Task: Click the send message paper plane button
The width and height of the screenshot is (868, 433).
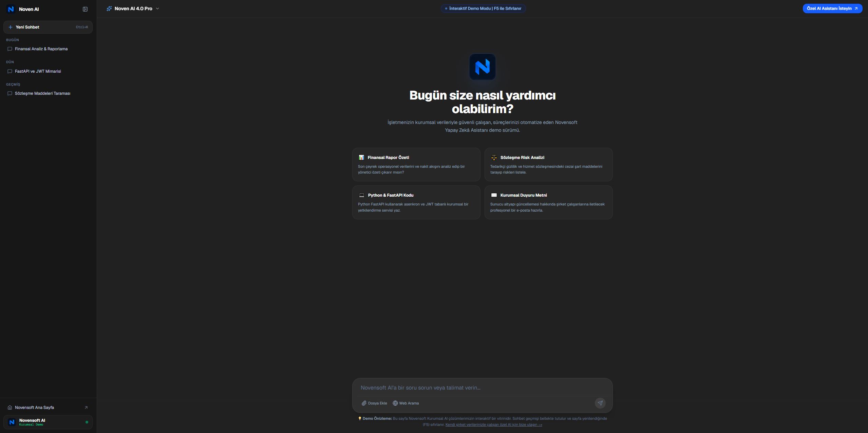Action: pyautogui.click(x=600, y=403)
